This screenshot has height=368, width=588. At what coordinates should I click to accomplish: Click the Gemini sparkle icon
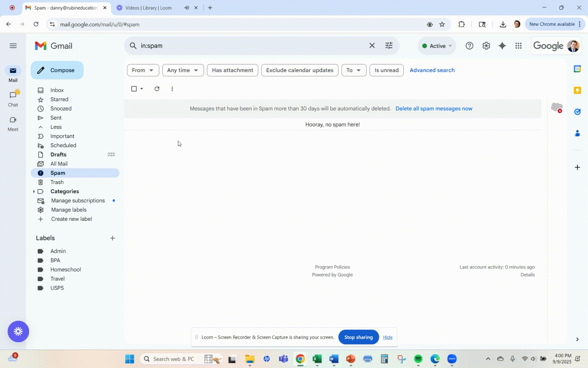(x=502, y=46)
